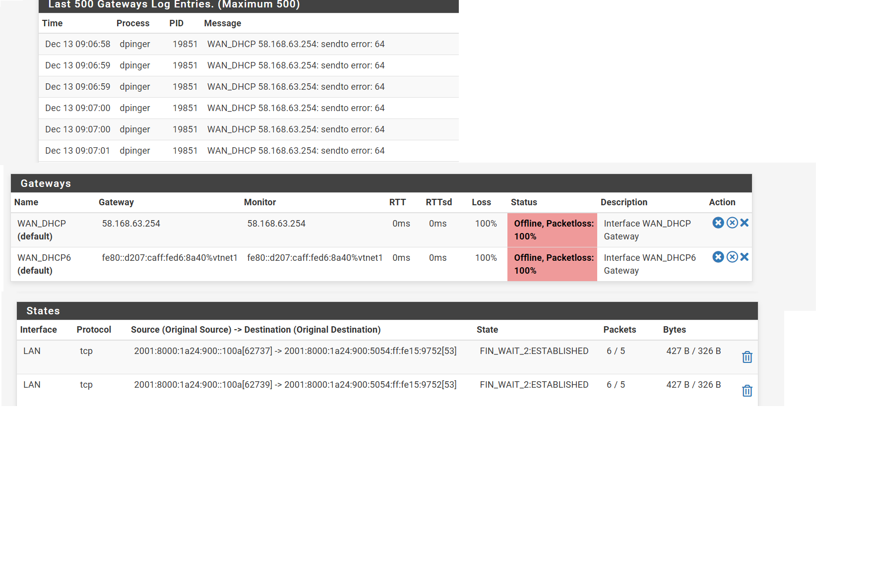Viewport: 871px width, 588px height.
Task: Click the Time column header in gateway logs
Action: [x=52, y=23]
